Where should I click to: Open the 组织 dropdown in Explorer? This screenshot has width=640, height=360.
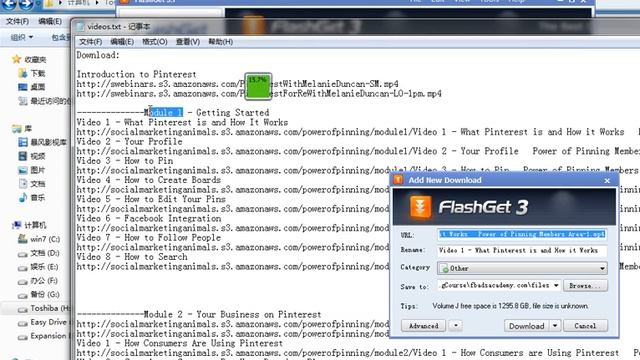22,38
